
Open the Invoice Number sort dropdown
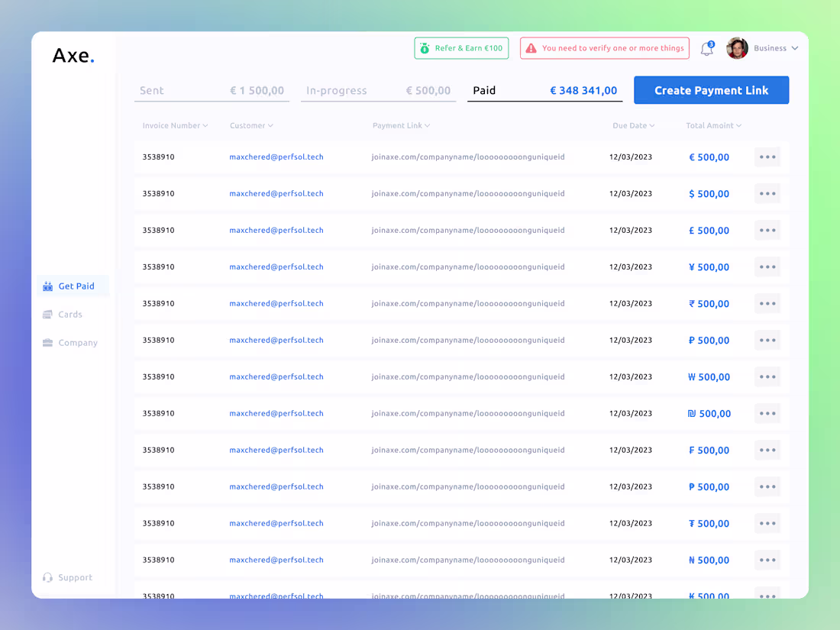pyautogui.click(x=176, y=125)
